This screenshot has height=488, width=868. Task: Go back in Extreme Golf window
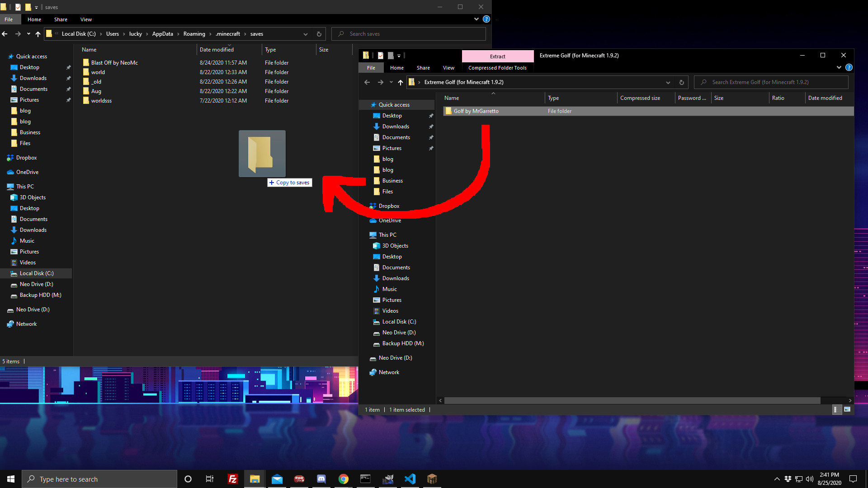pyautogui.click(x=367, y=82)
